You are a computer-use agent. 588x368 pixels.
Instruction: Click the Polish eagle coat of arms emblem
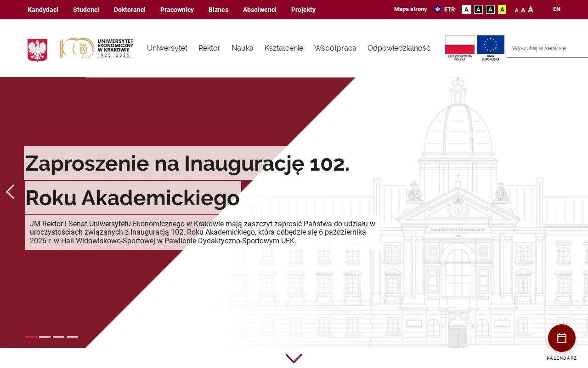(37, 50)
